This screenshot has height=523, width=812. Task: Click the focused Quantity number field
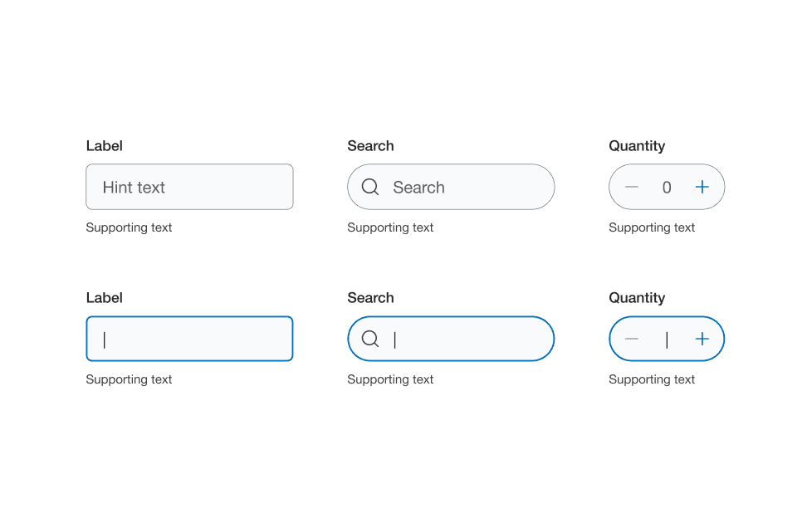666,339
